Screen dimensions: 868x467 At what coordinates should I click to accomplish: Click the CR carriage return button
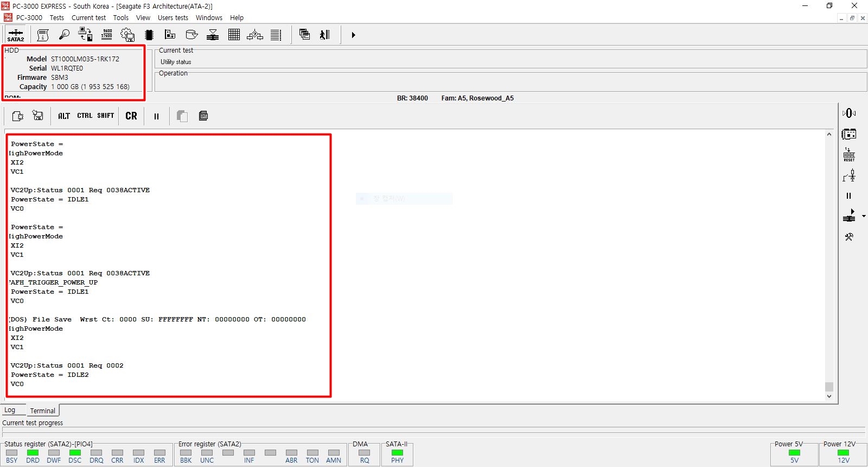click(131, 116)
